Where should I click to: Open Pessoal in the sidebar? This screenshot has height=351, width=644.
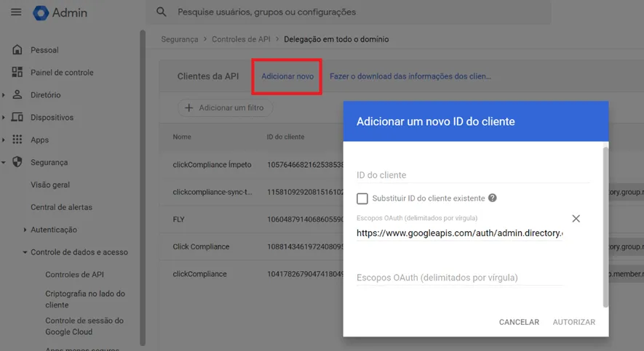(45, 50)
